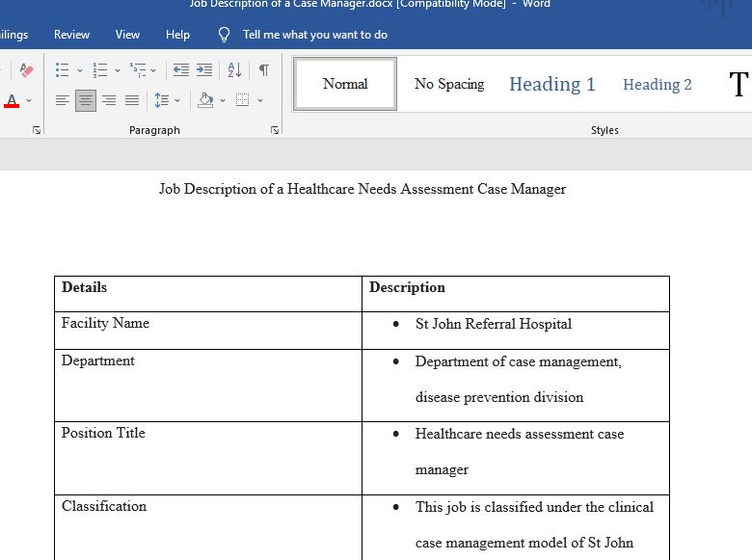Open shading color dropdown arrow
The width and height of the screenshot is (752, 560).
pyautogui.click(x=222, y=100)
